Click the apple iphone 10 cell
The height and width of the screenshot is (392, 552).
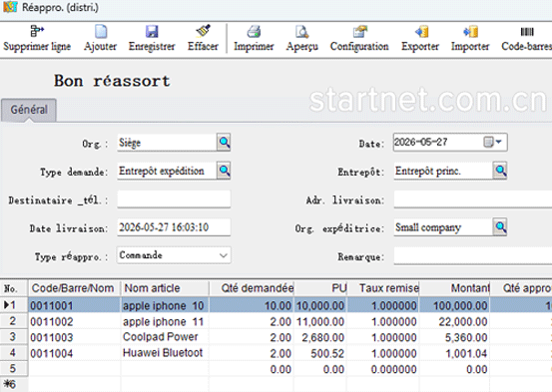(165, 305)
